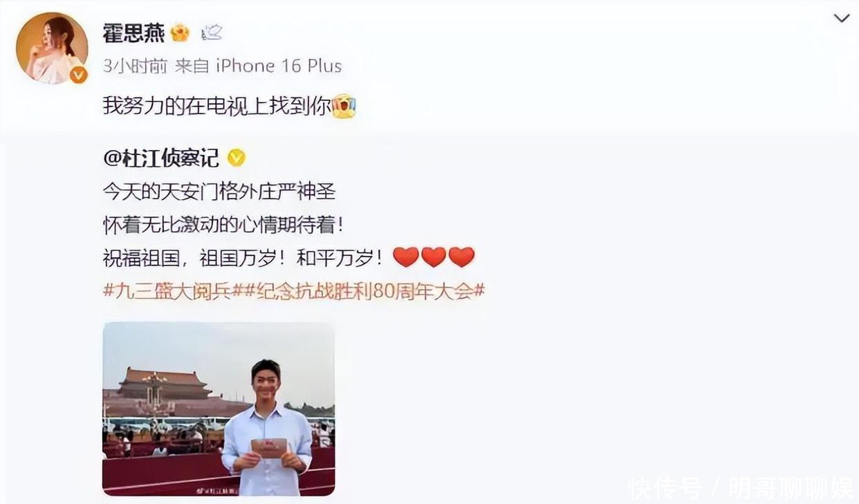
Task: Click the middle red heart emoji
Action: click(x=434, y=257)
